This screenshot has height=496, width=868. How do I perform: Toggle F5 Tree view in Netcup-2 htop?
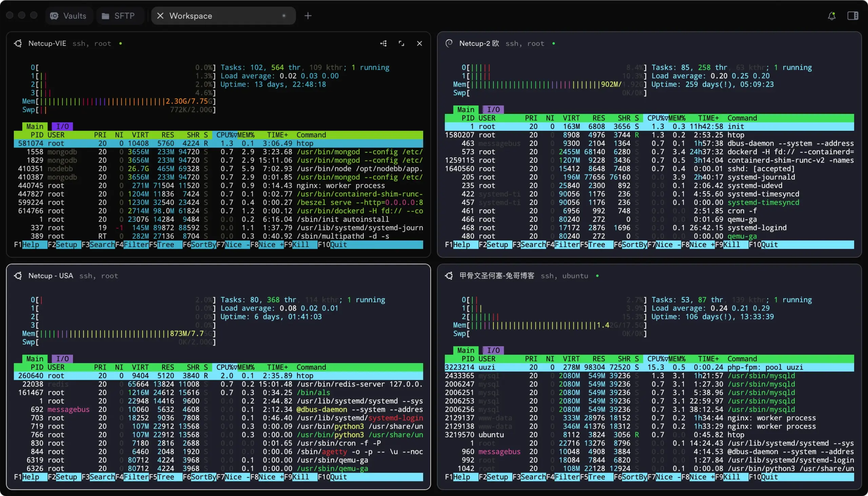[x=596, y=244]
